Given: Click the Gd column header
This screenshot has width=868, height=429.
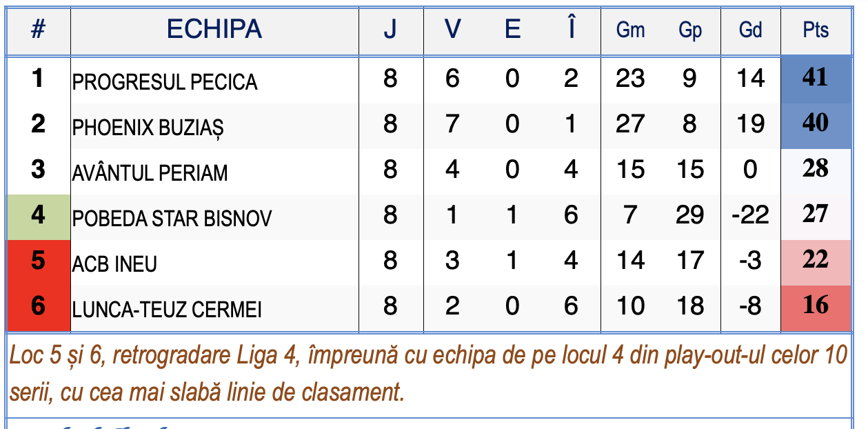Looking at the screenshot, I should 750,30.
